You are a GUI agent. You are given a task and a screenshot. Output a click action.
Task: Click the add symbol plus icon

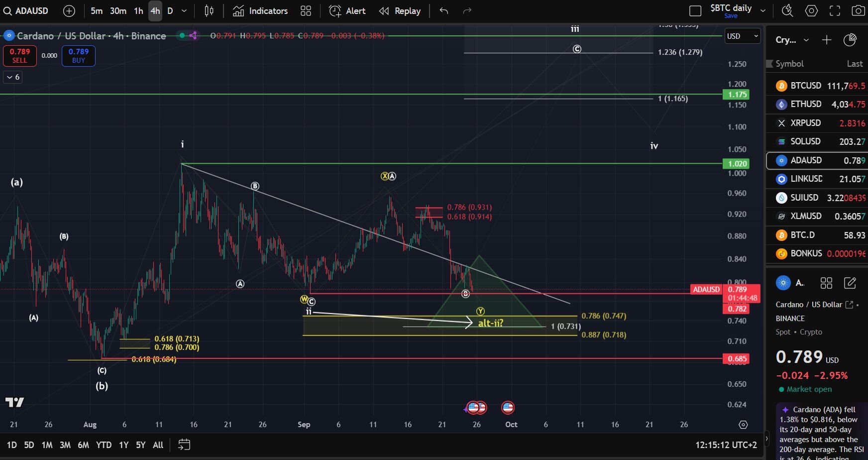[x=69, y=11]
